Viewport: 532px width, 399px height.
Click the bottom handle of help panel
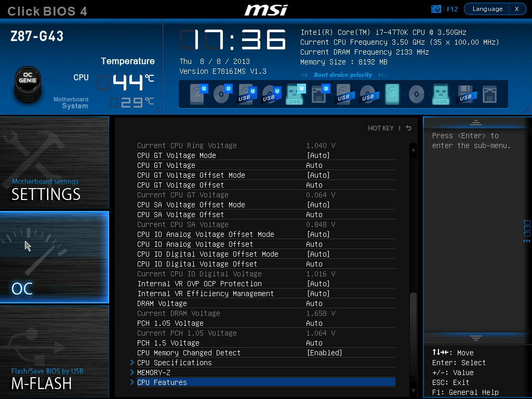[476, 338]
